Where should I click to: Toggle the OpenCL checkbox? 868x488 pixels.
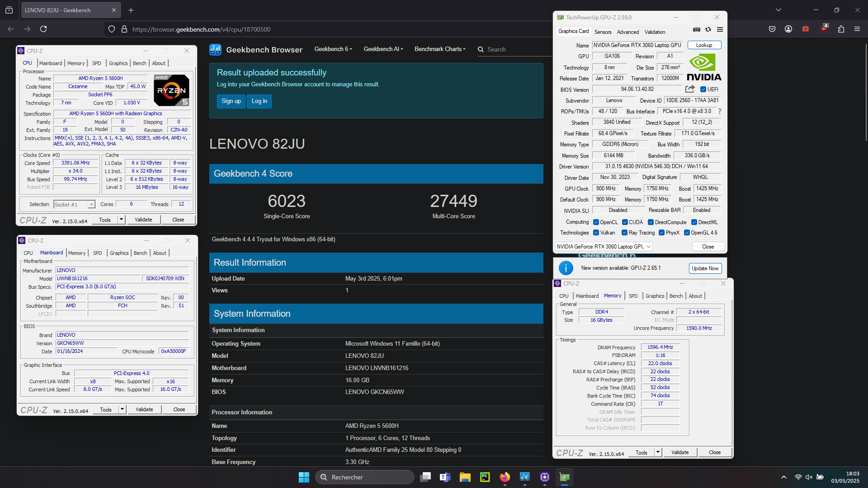[x=596, y=222]
